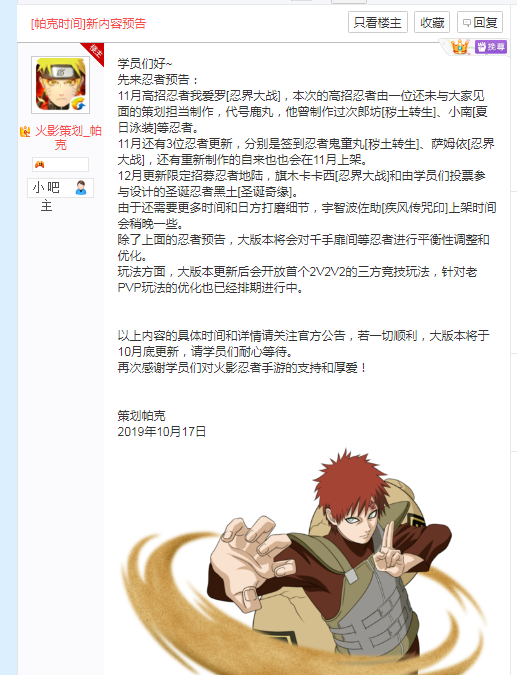Click the greeting line 学员们好~

[x=145, y=63]
